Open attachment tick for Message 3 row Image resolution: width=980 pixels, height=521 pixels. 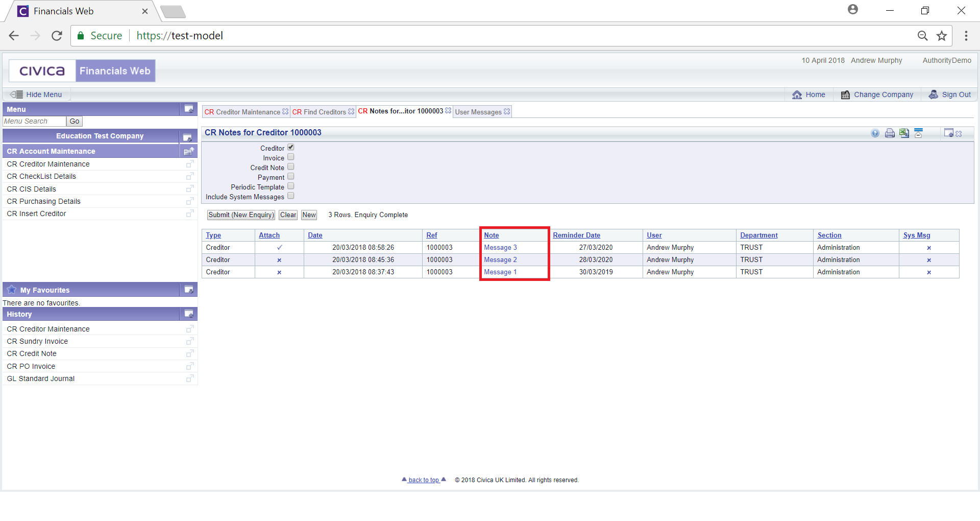tap(279, 247)
